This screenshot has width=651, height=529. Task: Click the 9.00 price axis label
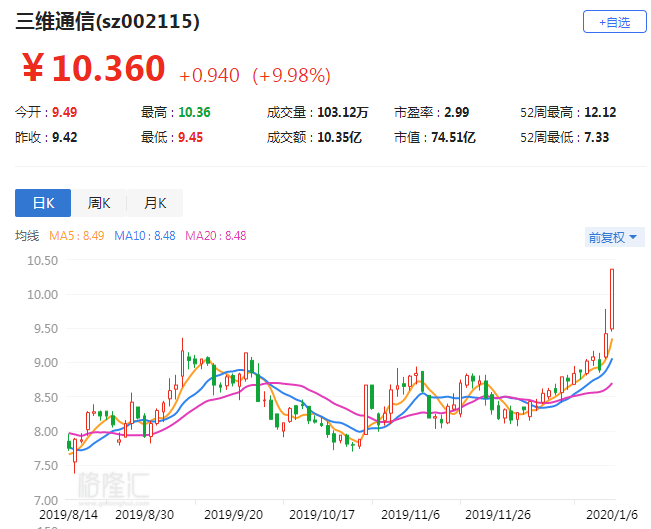point(46,363)
